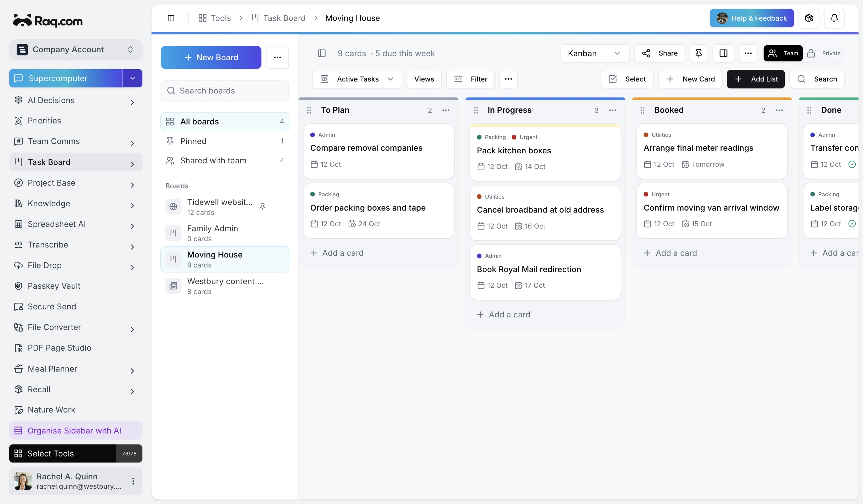Click the cube icon next to Help & Feedback
Image resolution: width=863 pixels, height=504 pixels.
[x=808, y=18]
